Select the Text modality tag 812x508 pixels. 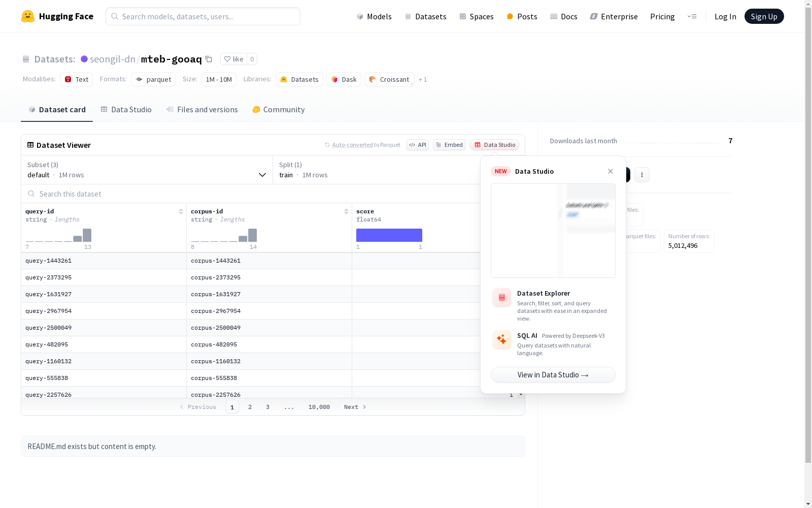point(77,79)
